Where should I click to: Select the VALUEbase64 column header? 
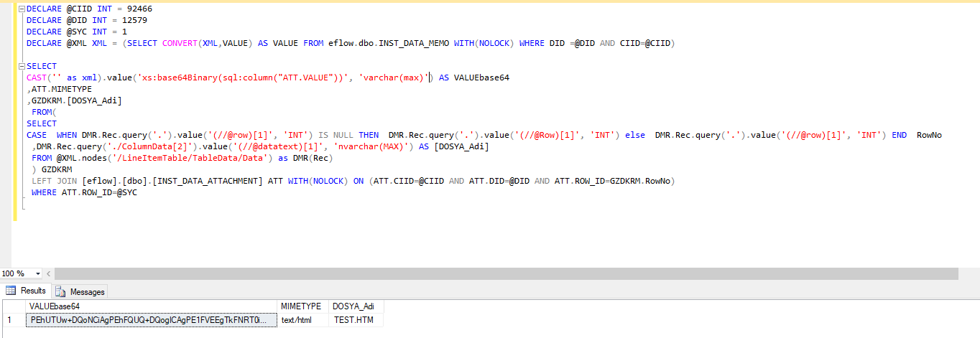(x=149, y=306)
